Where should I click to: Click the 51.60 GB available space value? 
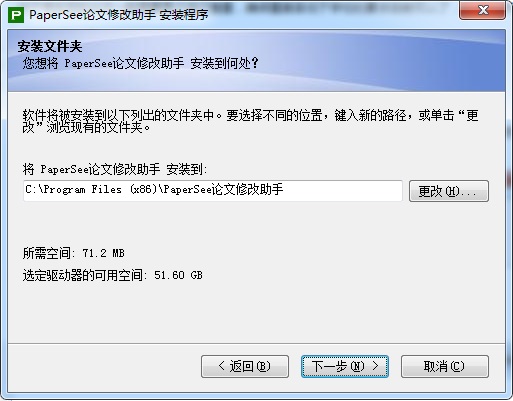[x=178, y=275]
